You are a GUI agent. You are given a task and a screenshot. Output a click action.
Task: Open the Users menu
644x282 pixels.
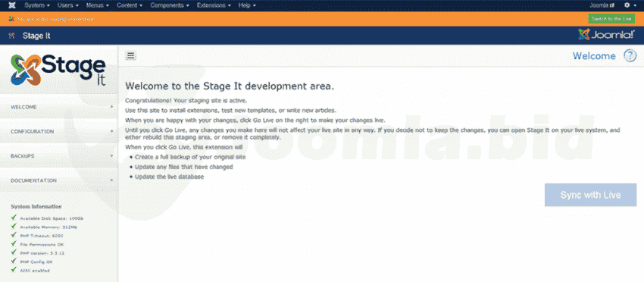point(67,5)
